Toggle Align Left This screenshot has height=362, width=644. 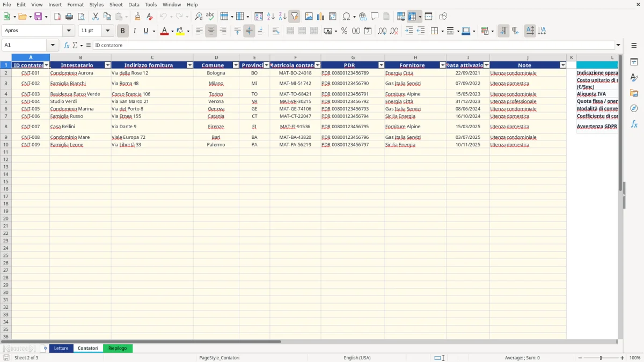pos(199,31)
